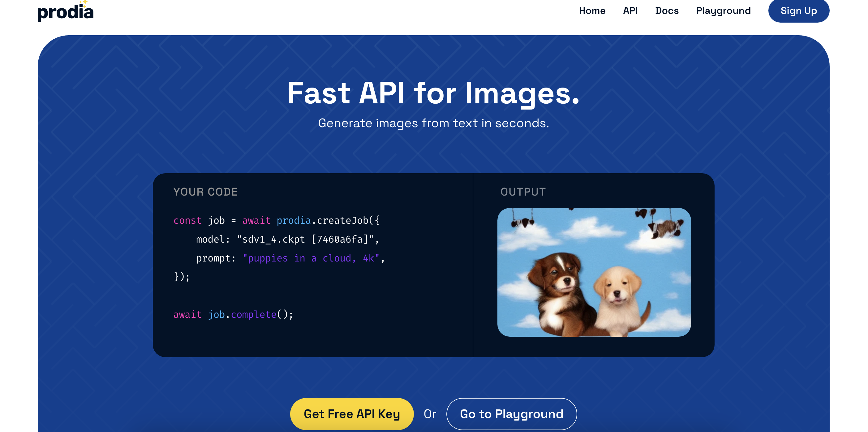Select the API menu item

631,11
